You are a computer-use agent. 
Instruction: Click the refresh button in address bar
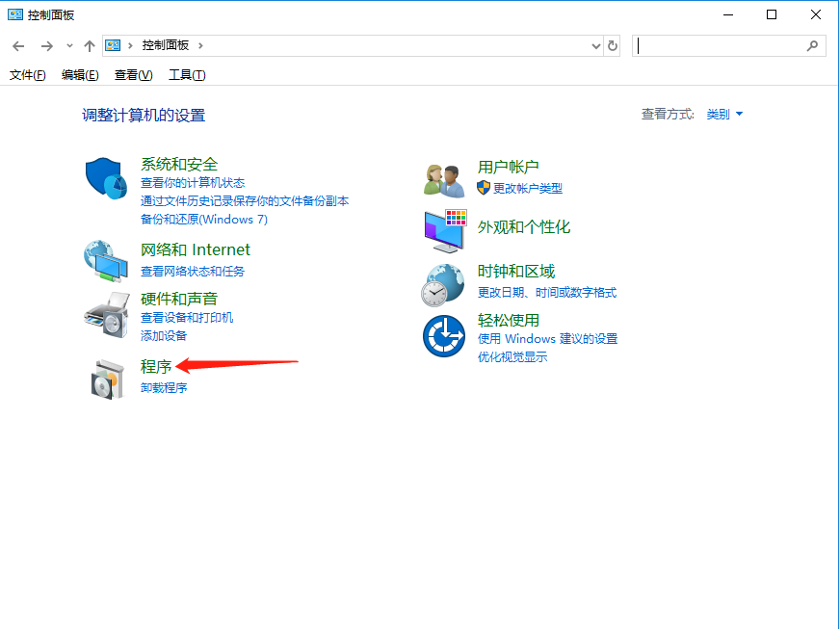613,45
